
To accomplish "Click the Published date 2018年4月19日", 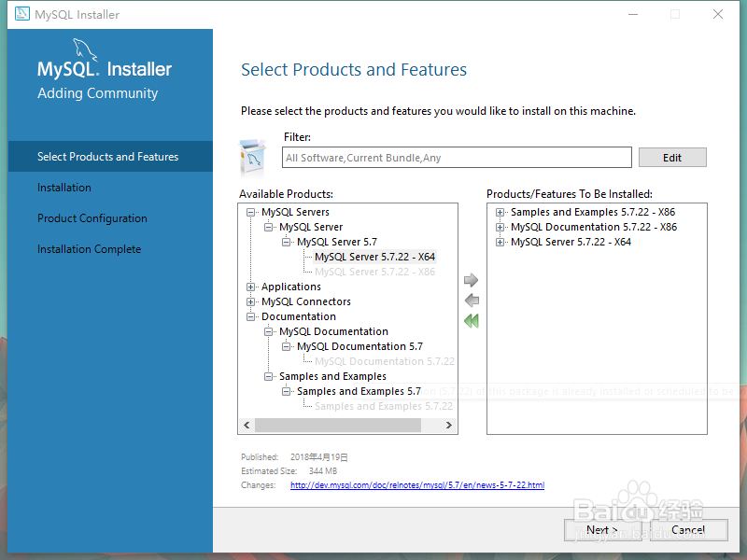I will coord(318,457).
